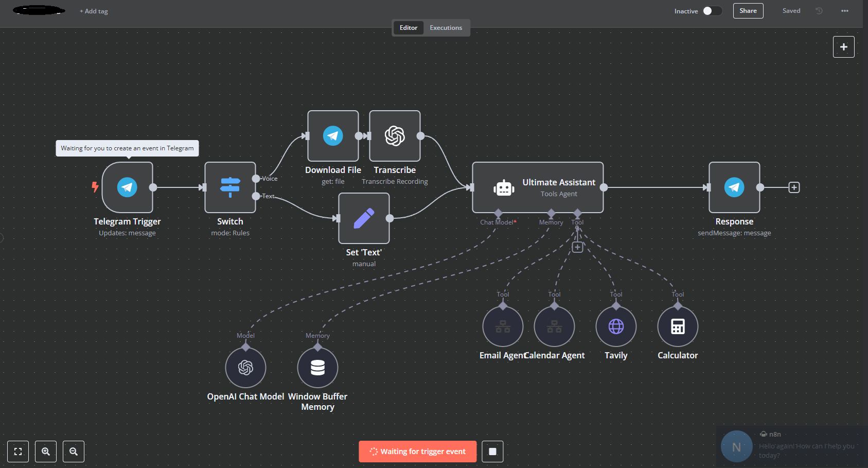The image size is (868, 468).
Task: Open the Transcribe OpenAI node
Action: [395, 136]
